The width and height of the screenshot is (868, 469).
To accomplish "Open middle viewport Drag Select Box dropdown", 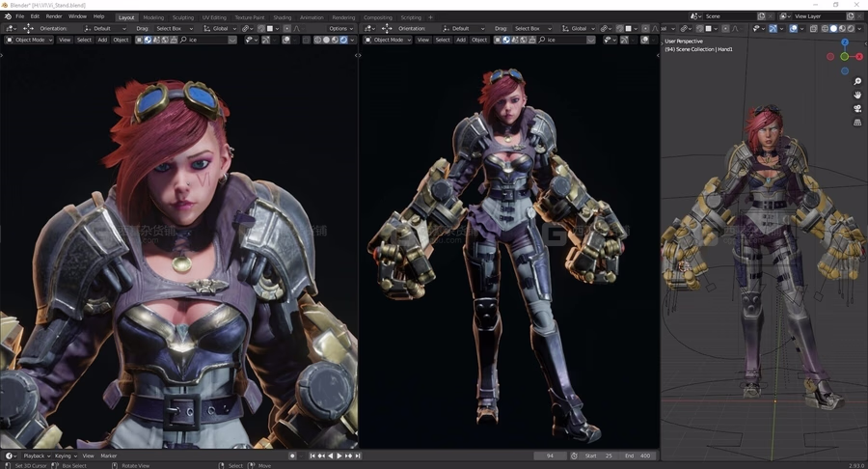I will (532, 28).
